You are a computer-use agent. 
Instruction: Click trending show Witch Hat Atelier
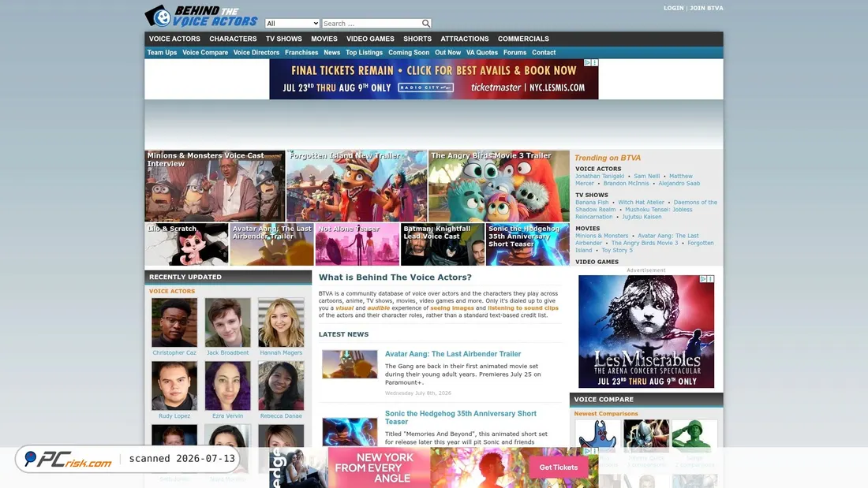point(641,203)
